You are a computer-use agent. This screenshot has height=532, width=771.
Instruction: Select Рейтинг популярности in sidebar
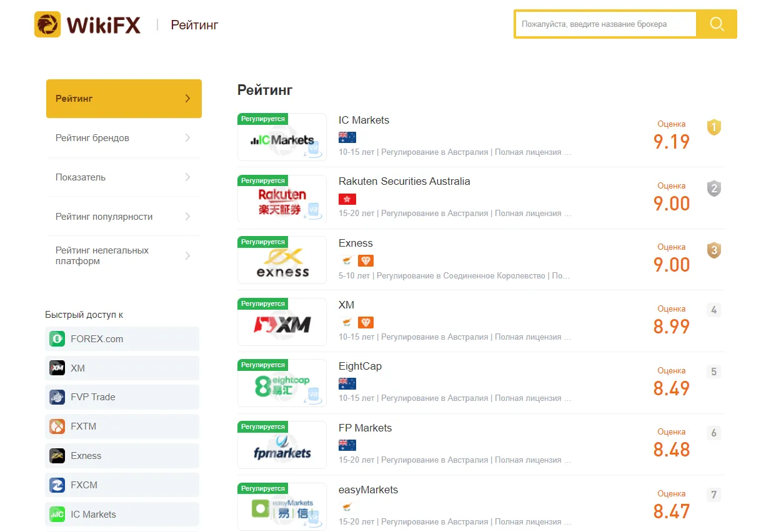click(x=124, y=217)
